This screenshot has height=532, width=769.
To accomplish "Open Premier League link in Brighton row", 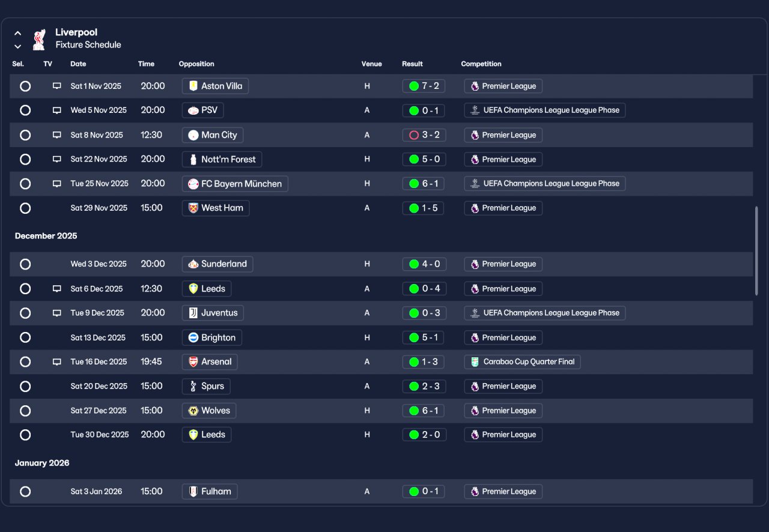I will [x=503, y=337].
